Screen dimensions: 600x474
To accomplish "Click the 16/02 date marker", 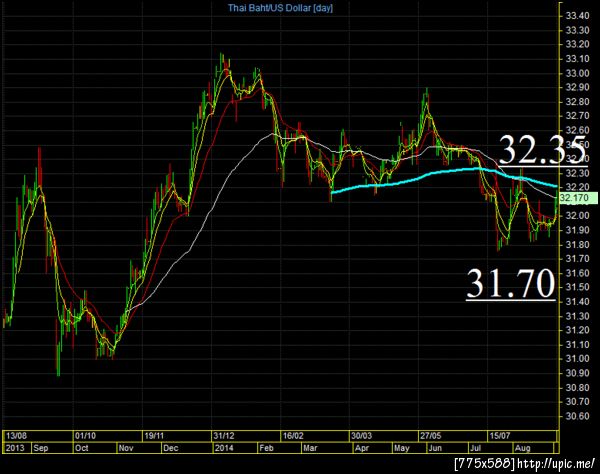I will tap(293, 436).
